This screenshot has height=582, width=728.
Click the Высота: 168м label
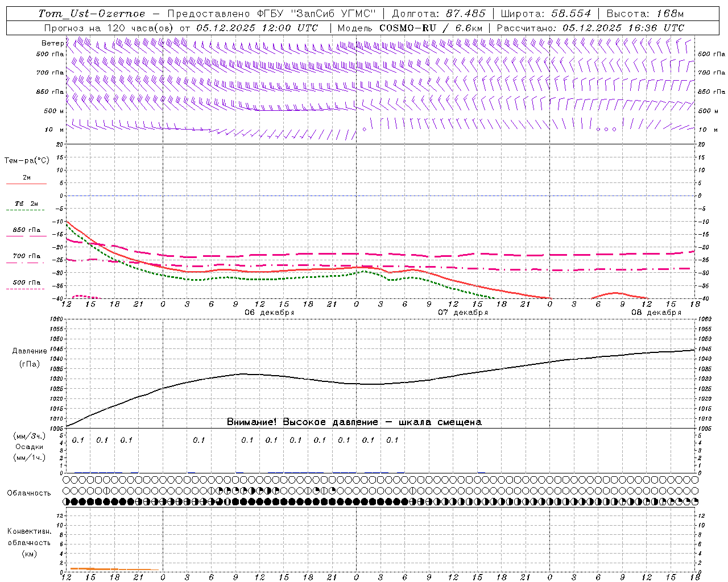(x=645, y=14)
